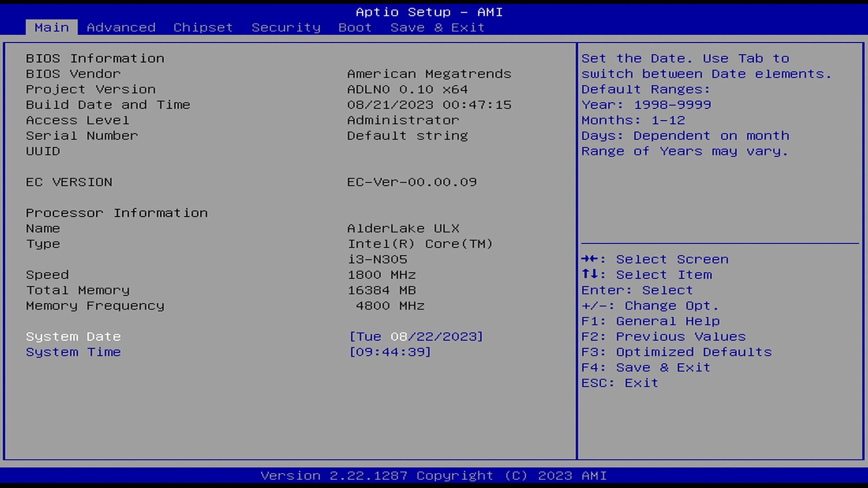Edit the date value Tue 08/22/2023
This screenshot has height=488, width=868.
click(416, 337)
